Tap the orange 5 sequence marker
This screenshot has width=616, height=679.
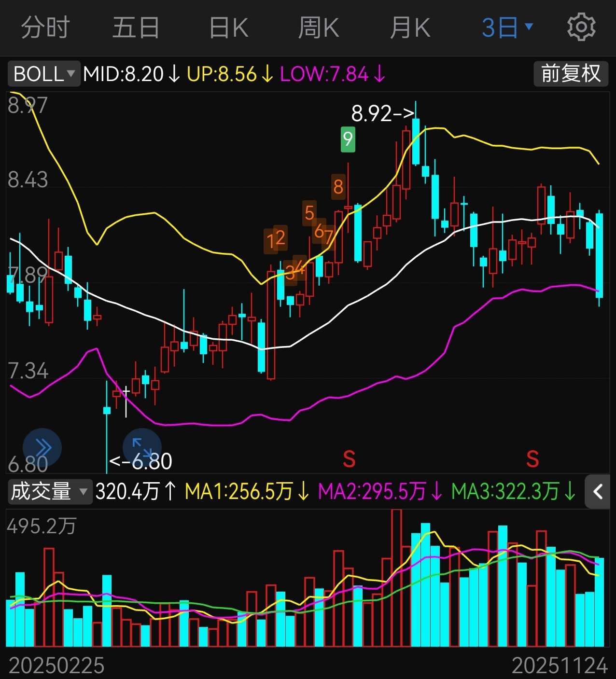[309, 213]
